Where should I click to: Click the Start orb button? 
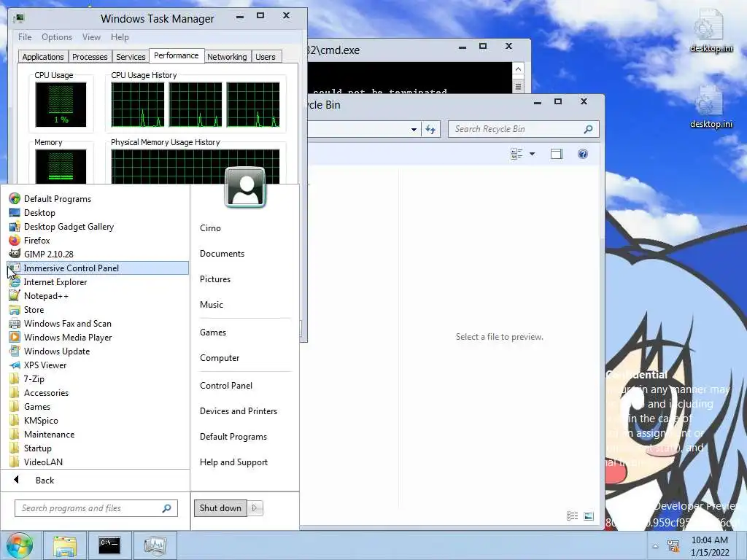[x=20, y=545]
